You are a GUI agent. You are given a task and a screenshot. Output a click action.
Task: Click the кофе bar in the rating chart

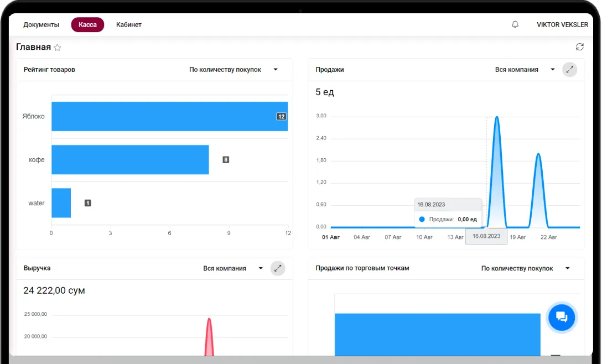click(x=130, y=160)
